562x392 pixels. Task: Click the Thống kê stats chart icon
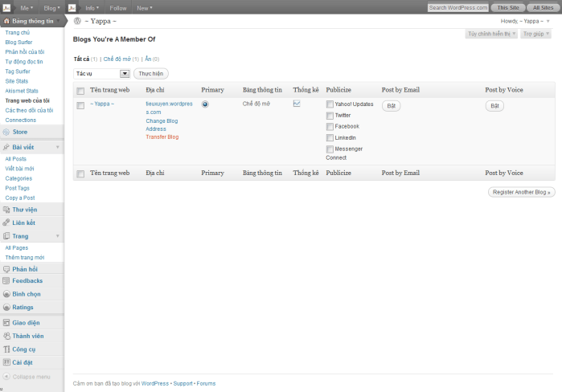[x=297, y=104]
